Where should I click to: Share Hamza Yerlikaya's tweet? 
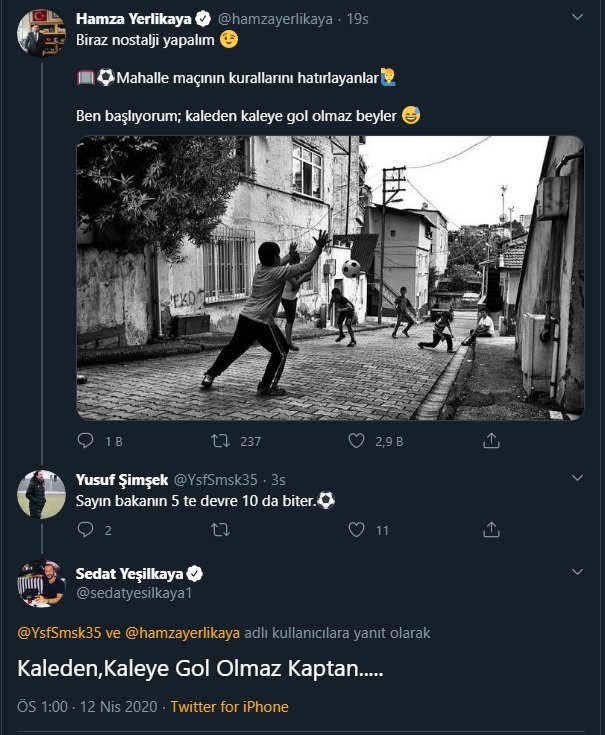point(491,440)
